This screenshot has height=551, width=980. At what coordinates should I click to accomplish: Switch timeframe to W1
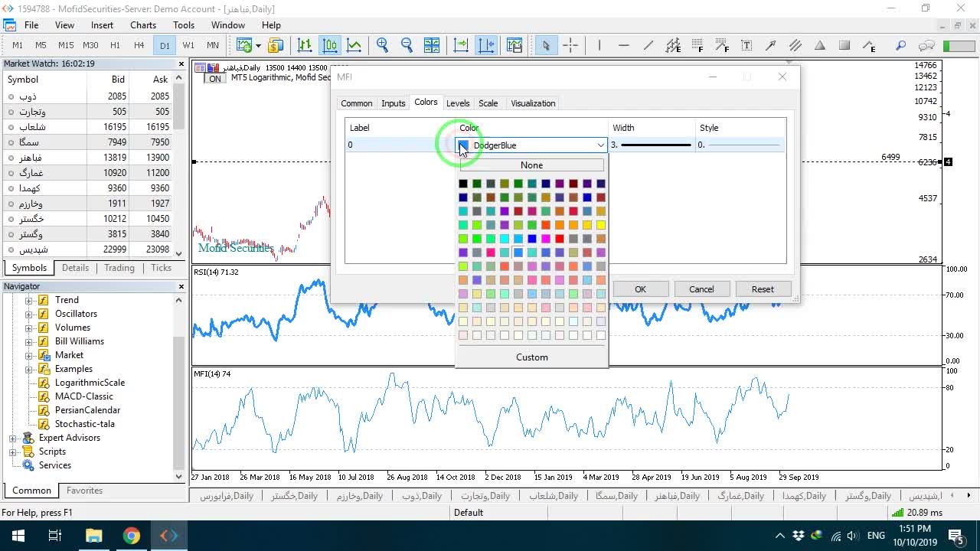188,45
